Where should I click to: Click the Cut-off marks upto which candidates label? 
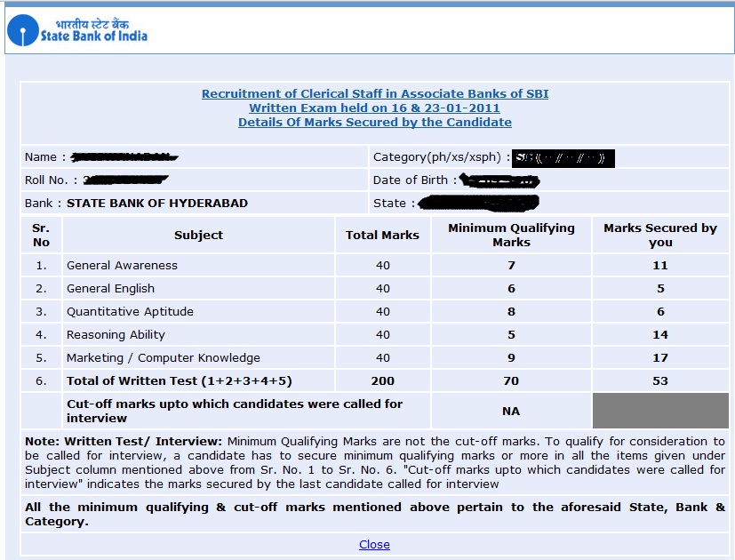pyautogui.click(x=235, y=411)
